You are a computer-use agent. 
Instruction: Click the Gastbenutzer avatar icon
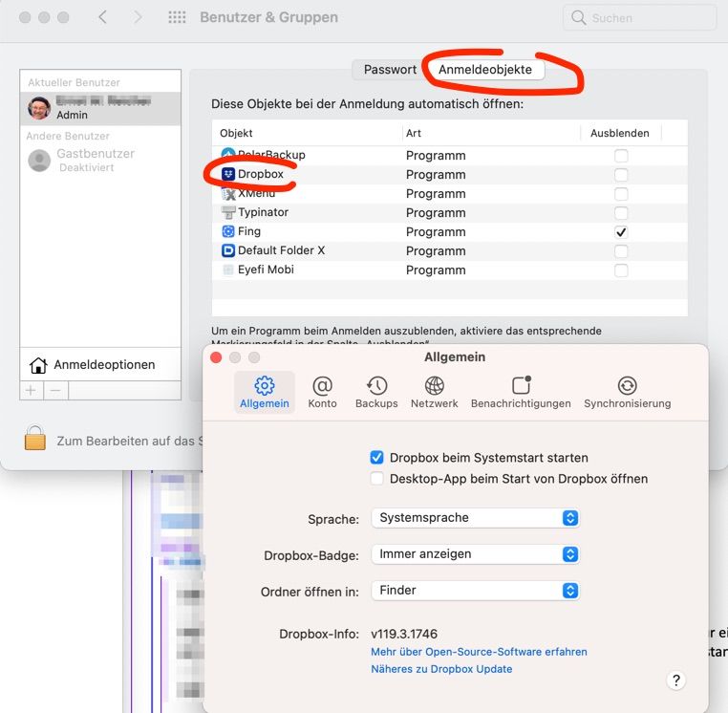pos(39,161)
